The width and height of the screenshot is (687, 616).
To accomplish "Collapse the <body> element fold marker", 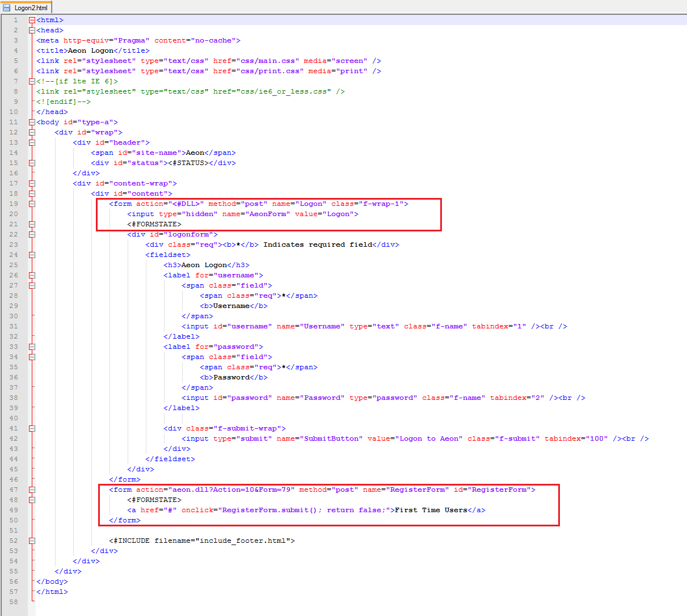I will [x=32, y=122].
